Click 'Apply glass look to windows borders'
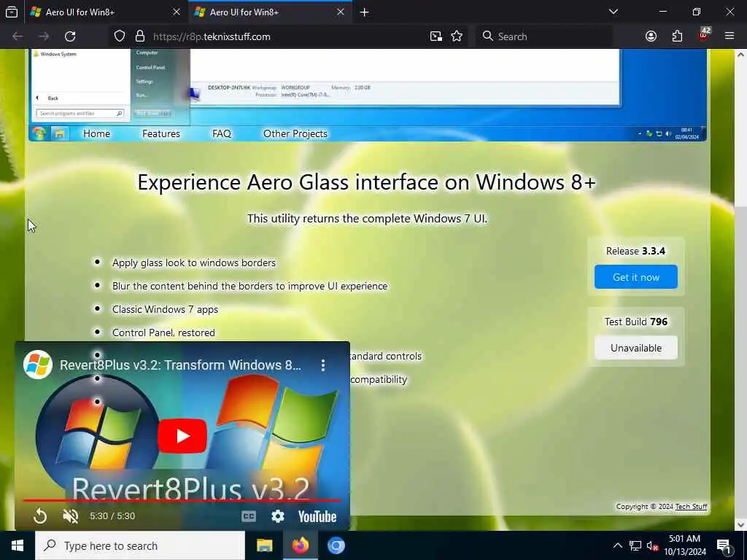The height and width of the screenshot is (560, 747). [194, 262]
